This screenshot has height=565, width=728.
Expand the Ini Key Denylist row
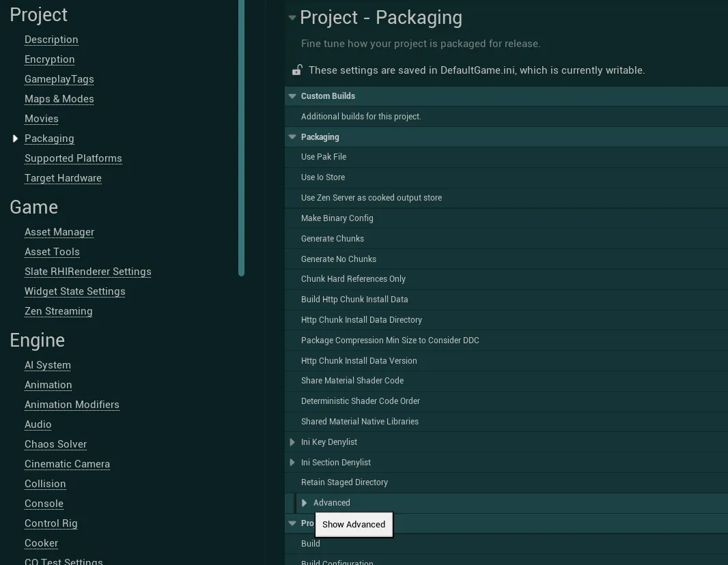292,442
